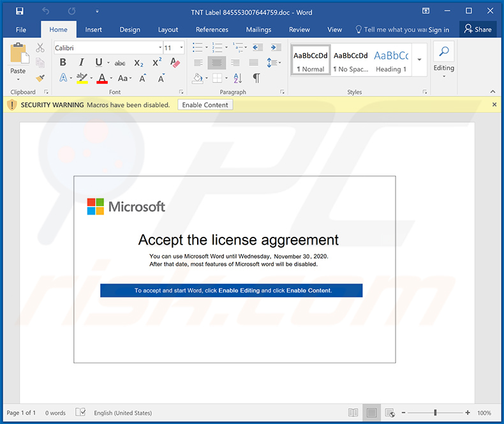This screenshot has height=424, width=504.
Task: Click the Undo arrow icon
Action: point(46,11)
